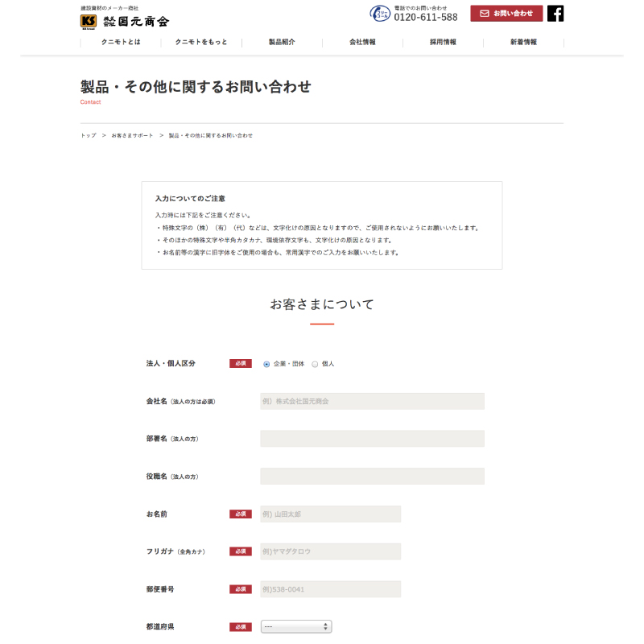This screenshot has width=644, height=644.
Task: Open the クニモトとは menu
Action: coord(121,42)
